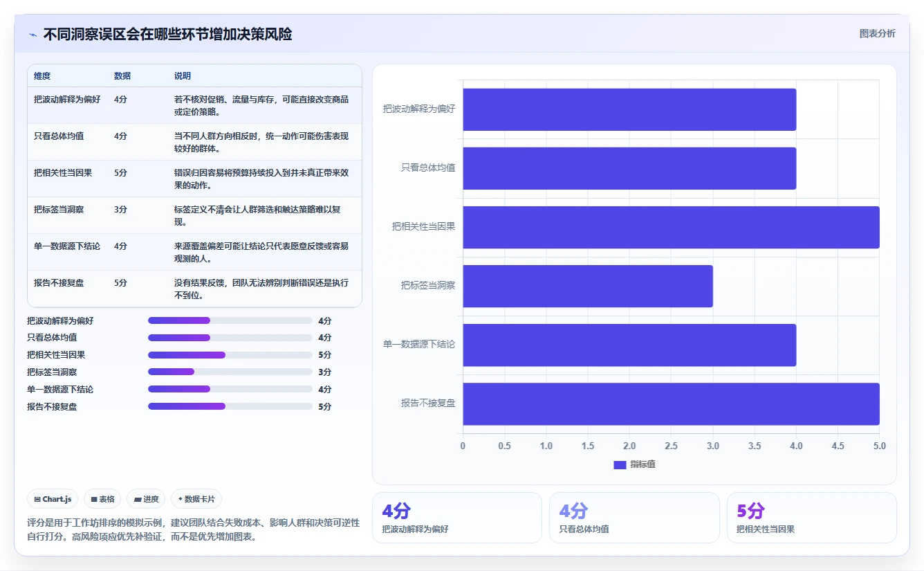This screenshot has height=571, width=924.
Task: Click chart axis label 报告不接复盘
Action: click(428, 403)
